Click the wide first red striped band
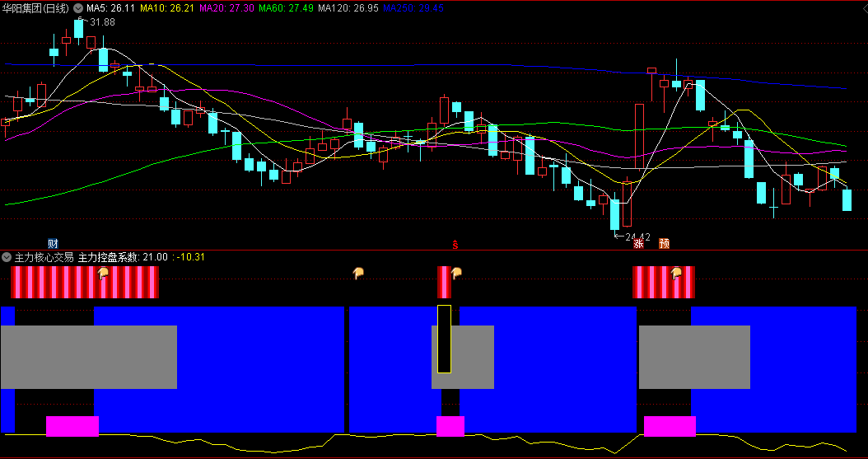The height and width of the screenshot is (459, 868). point(85,283)
